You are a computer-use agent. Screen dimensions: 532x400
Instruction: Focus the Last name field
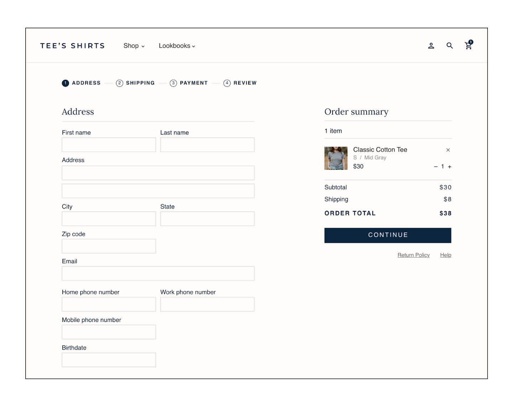click(207, 145)
